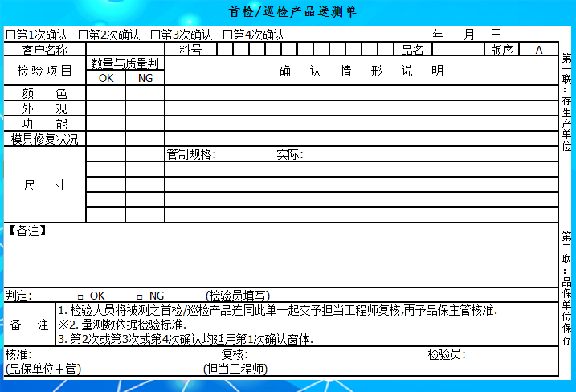Viewport: 576px width, 392px height.
Task: Click inside the 【备注】 notes area
Action: tap(281, 257)
